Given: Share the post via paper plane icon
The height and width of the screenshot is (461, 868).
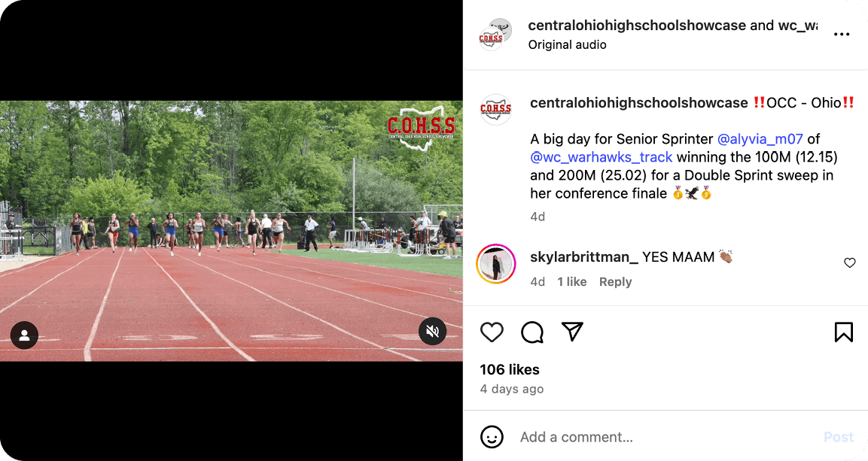Looking at the screenshot, I should coord(572,332).
